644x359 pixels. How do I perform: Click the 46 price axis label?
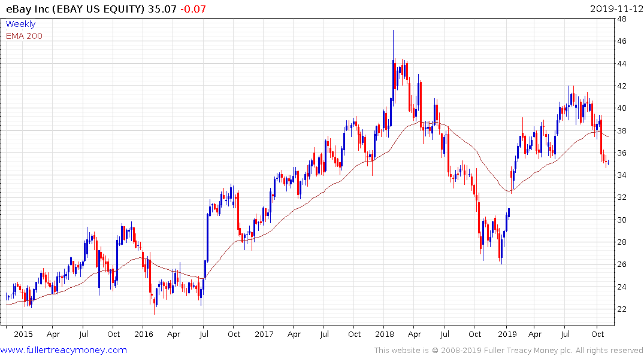click(621, 41)
